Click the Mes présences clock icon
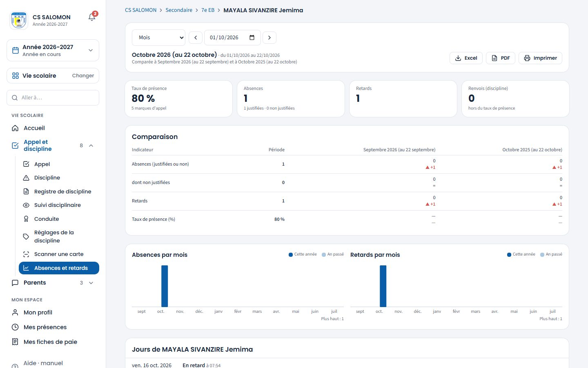 [15, 327]
